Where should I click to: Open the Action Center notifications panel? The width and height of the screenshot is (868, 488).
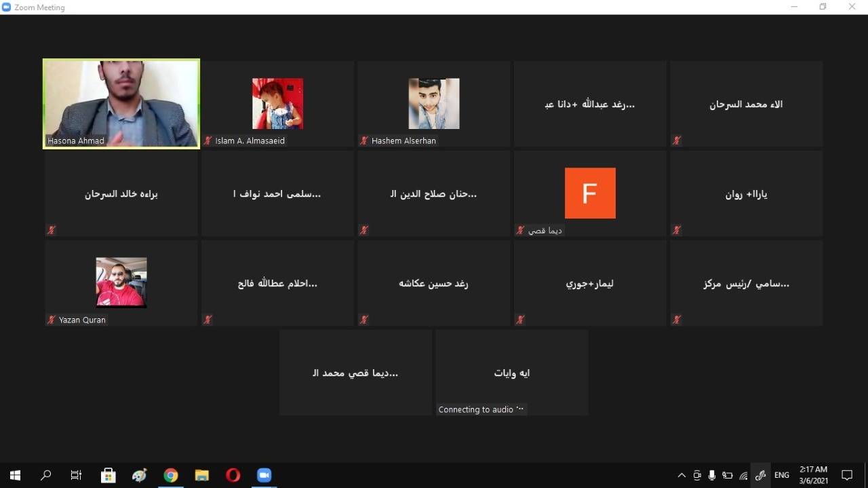[x=847, y=475]
